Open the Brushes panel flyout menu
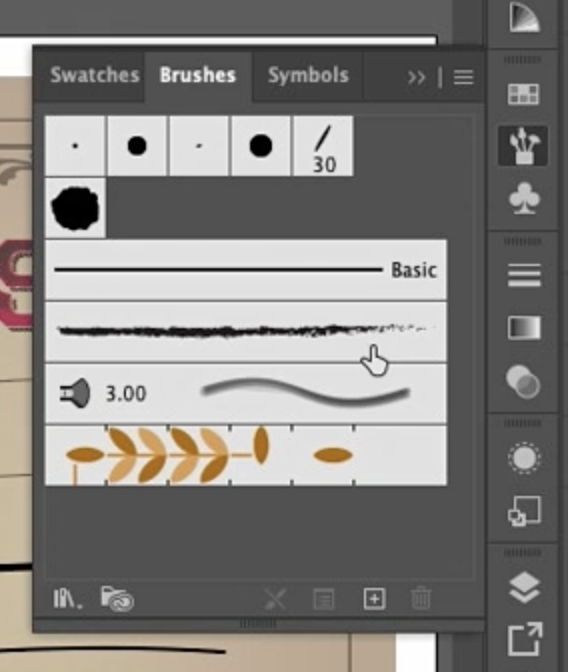Screen dimensions: 568x672 click(x=463, y=78)
